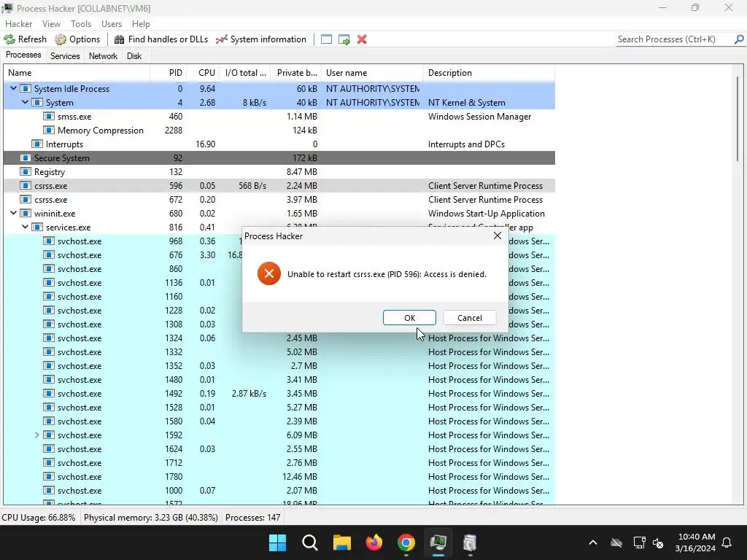Collapse the System process node

pyautogui.click(x=26, y=102)
